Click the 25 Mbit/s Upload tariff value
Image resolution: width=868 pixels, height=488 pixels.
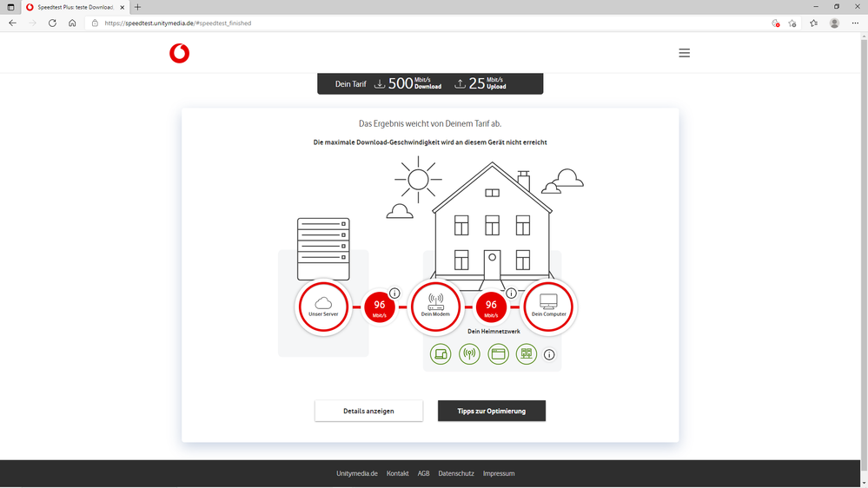pos(487,83)
